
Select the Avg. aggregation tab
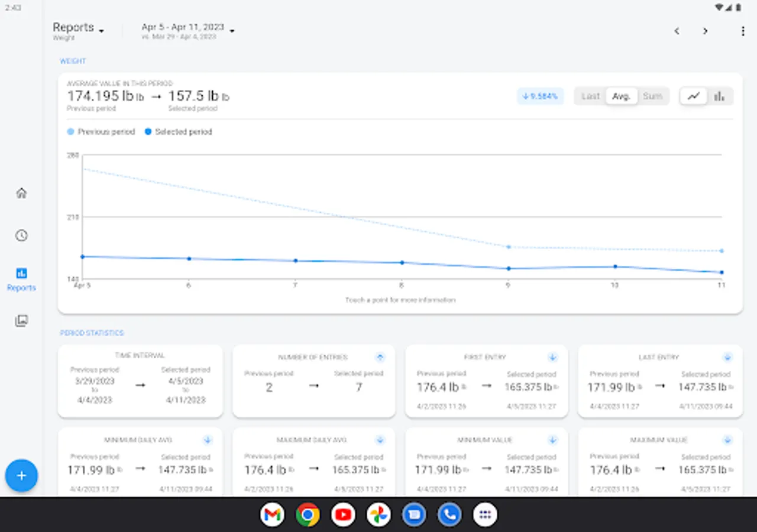pos(621,96)
